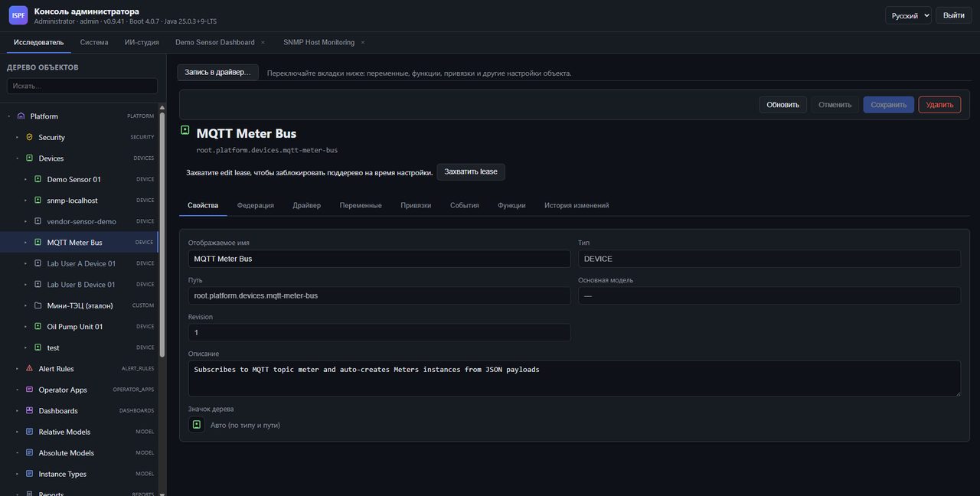Open the Драйвер tab
The width and height of the screenshot is (980, 496).
[306, 205]
